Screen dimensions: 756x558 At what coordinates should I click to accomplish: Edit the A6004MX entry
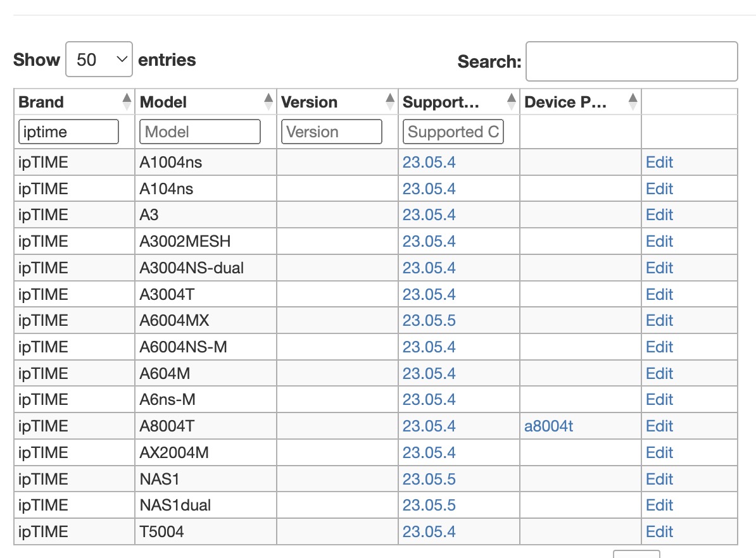(659, 321)
